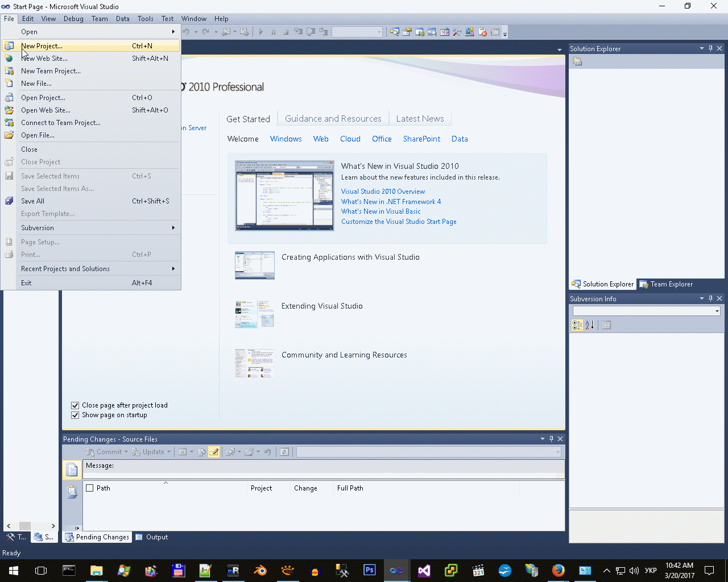Switch to Guidance and Resources tab
This screenshot has width=728, height=582.
point(333,119)
